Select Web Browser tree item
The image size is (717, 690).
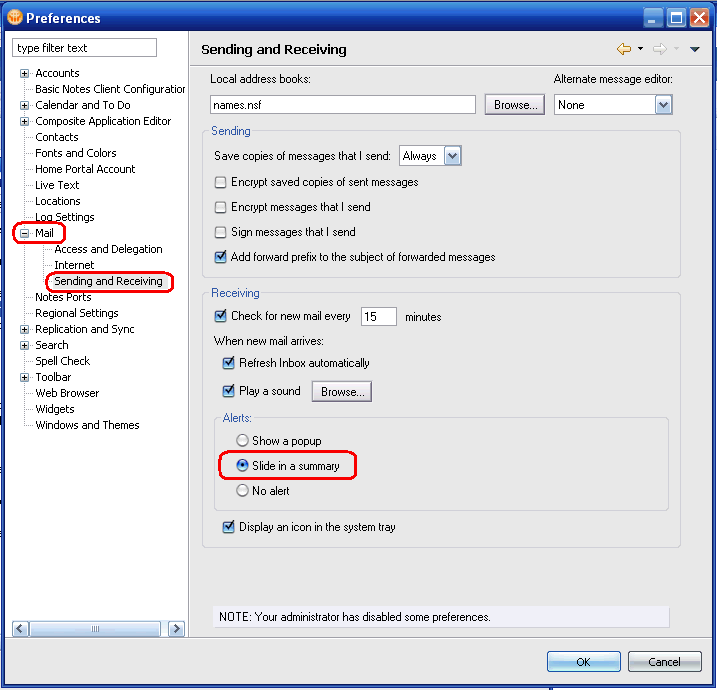pos(67,393)
